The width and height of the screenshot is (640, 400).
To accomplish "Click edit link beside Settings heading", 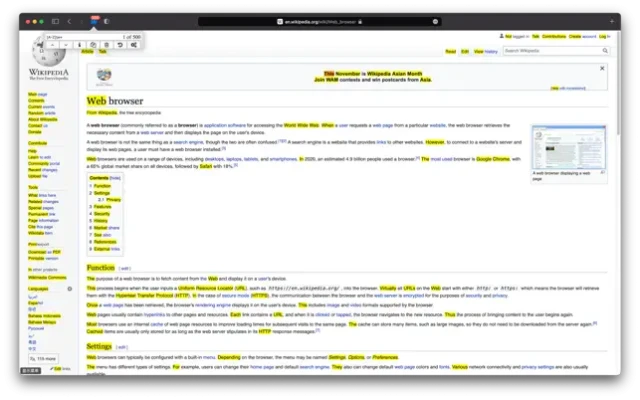I will (122, 347).
